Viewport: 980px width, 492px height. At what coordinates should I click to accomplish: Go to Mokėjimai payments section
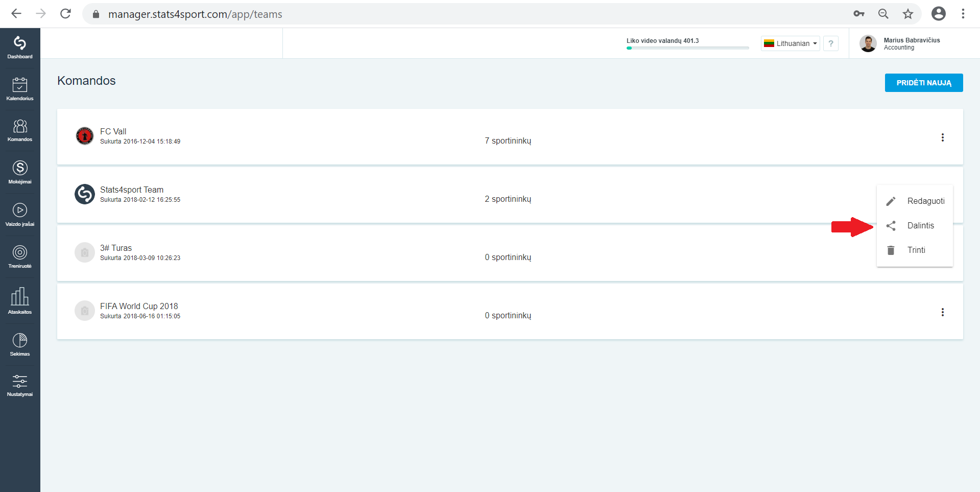click(20, 172)
